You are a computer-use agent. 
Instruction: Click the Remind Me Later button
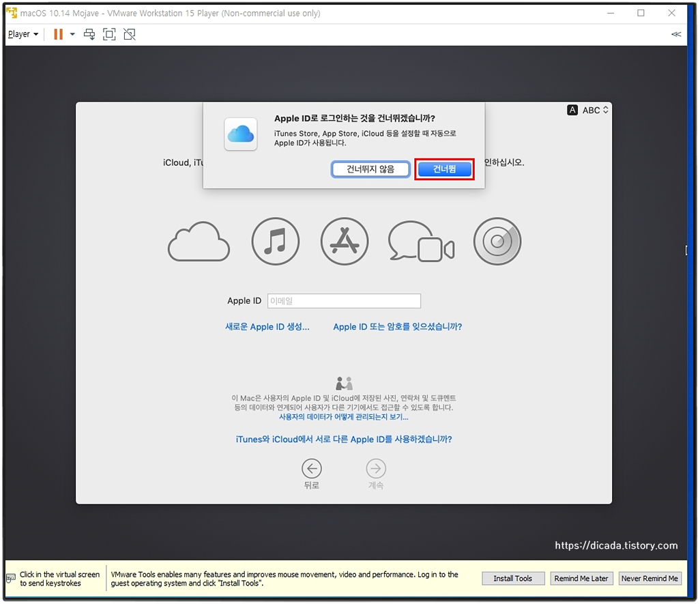[x=581, y=579]
